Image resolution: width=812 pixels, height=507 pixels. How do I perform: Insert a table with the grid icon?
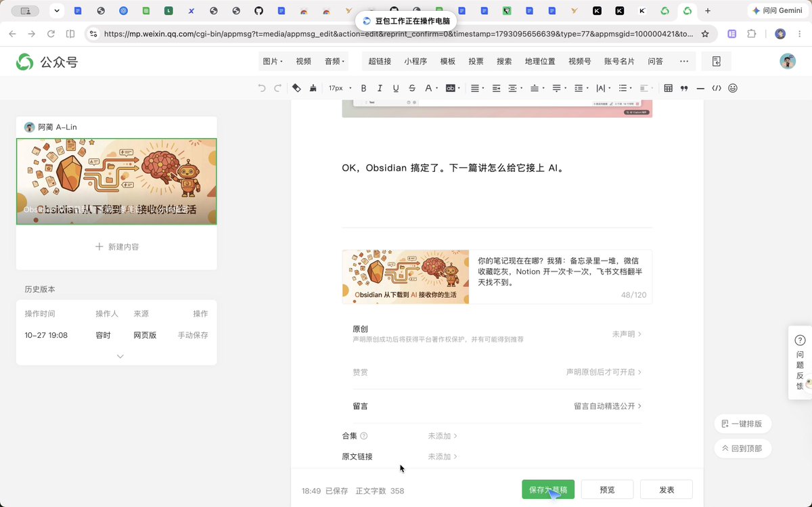(669, 88)
